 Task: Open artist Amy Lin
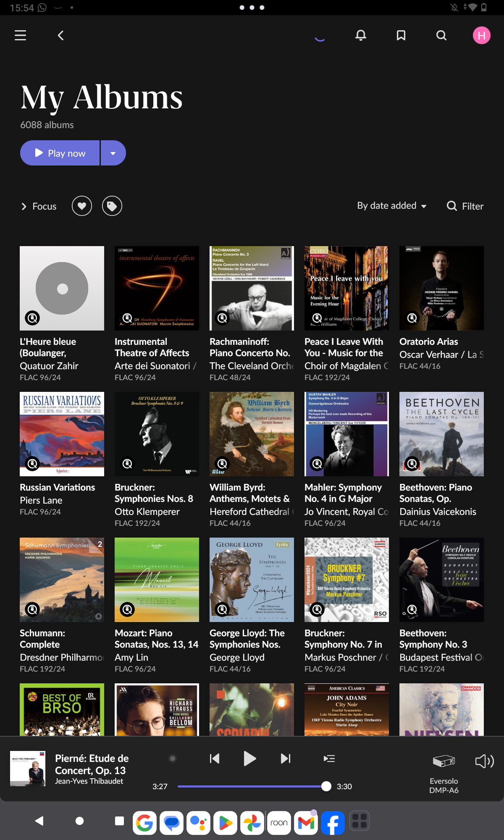coord(131,657)
